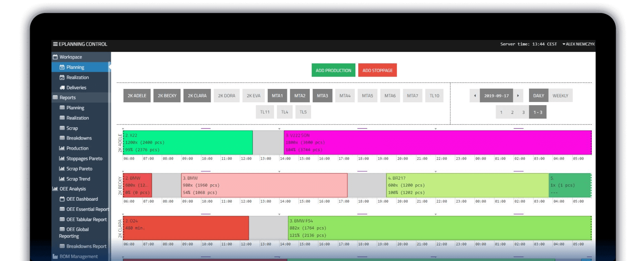
Task: Go to previous date with left arrow
Action: point(475,96)
